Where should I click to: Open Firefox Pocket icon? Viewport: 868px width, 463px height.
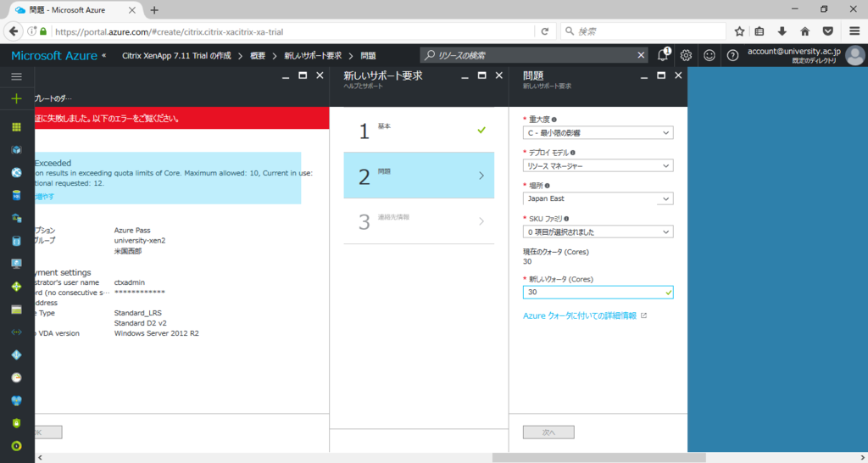(827, 31)
